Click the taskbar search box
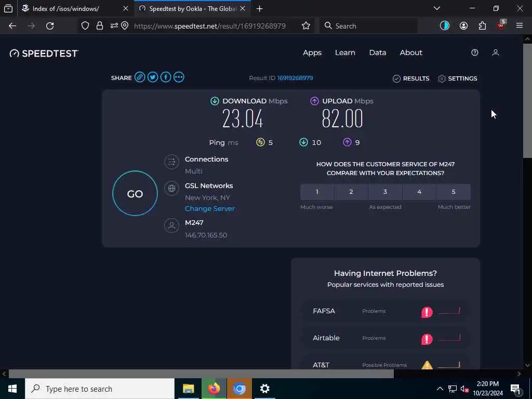 point(99,389)
